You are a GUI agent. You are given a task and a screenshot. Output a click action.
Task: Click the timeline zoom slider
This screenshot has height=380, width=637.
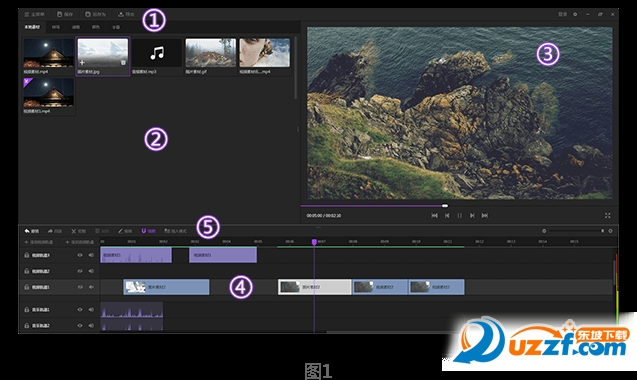tap(576, 231)
